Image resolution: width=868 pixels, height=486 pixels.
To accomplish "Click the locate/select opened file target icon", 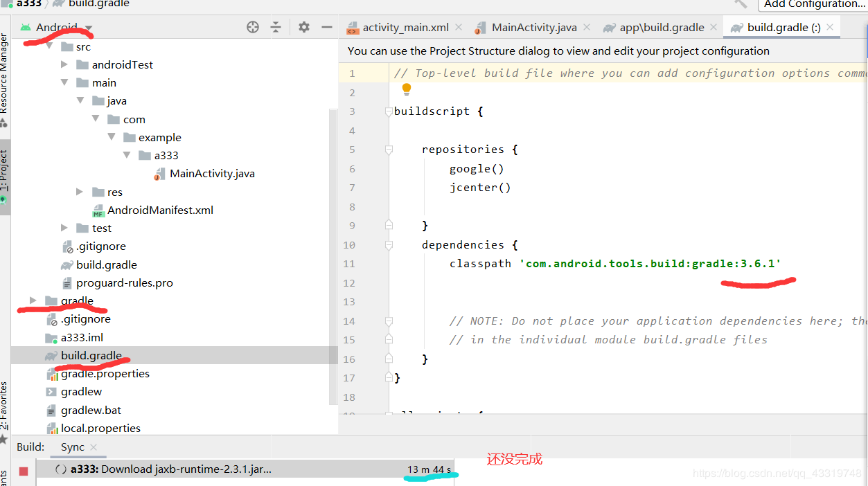I will point(253,27).
